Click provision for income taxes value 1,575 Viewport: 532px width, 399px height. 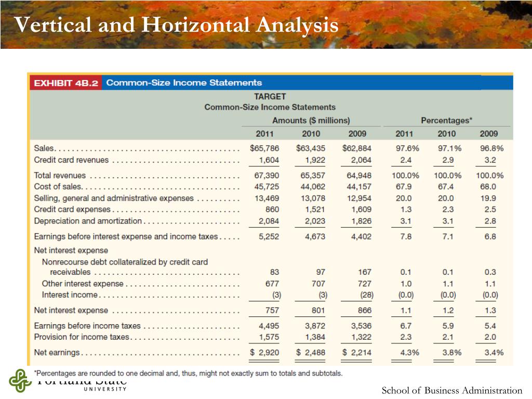click(269, 337)
